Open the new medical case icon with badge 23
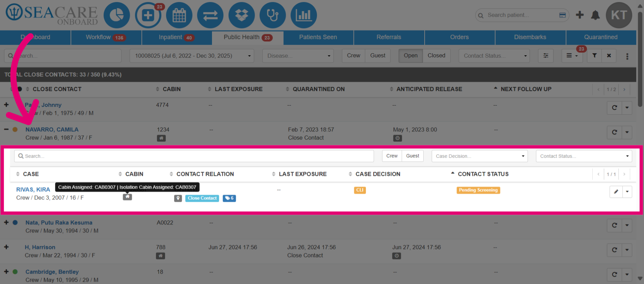The width and height of the screenshot is (644, 284). 148,15
